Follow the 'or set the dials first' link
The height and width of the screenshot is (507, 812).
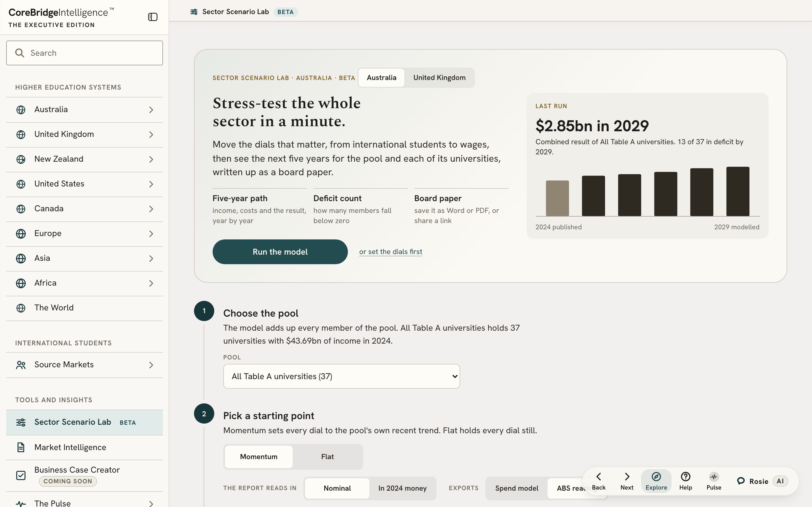pyautogui.click(x=390, y=252)
